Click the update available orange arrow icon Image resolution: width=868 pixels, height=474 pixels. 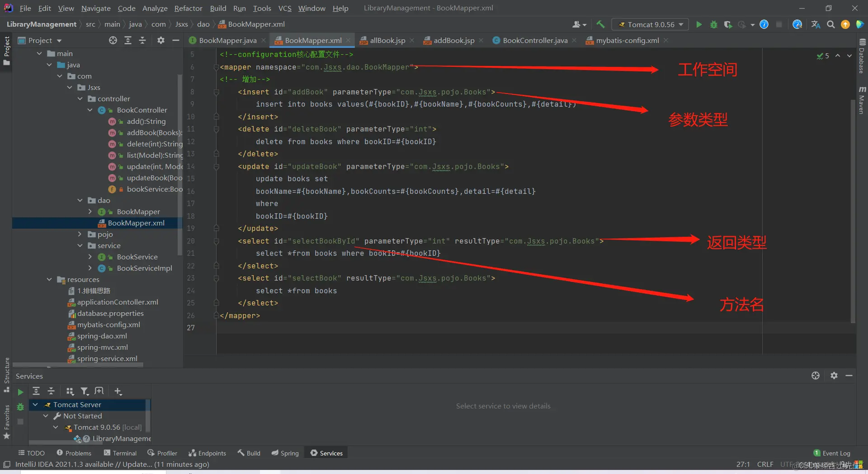click(x=845, y=24)
